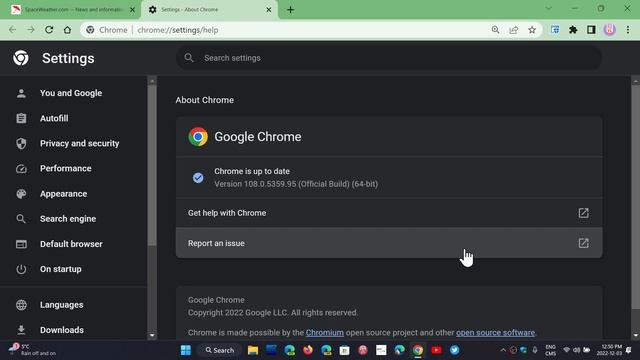The height and width of the screenshot is (360, 640).
Task: Open Chrome three-dot menu
Action: click(628, 30)
